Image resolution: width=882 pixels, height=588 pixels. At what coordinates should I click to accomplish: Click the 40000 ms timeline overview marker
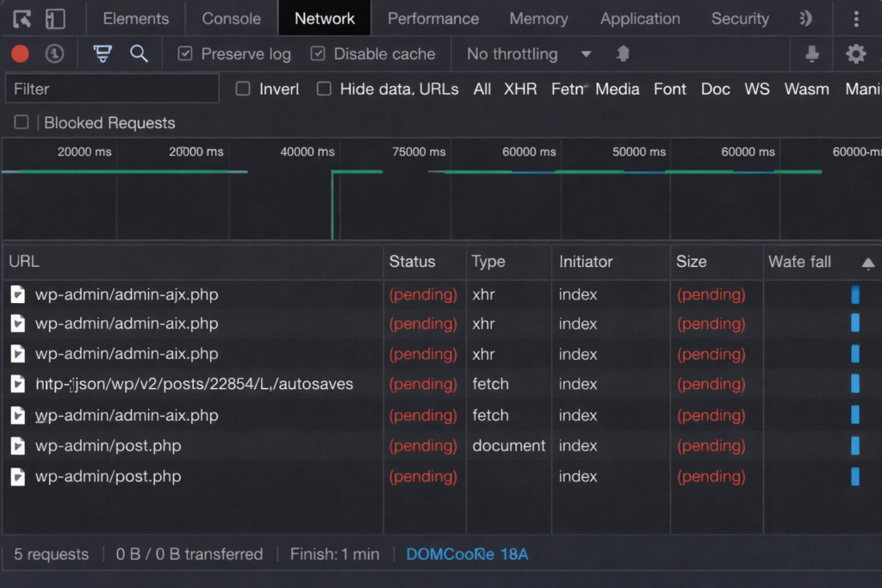point(307,152)
